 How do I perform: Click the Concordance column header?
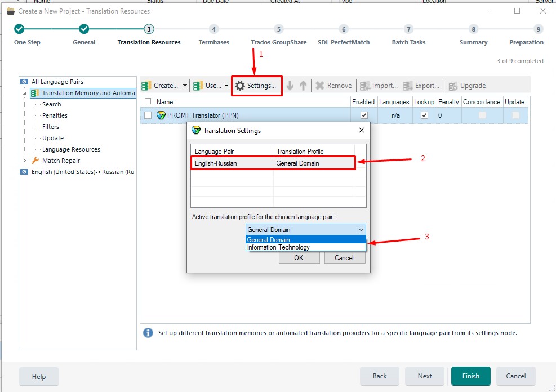[482, 102]
